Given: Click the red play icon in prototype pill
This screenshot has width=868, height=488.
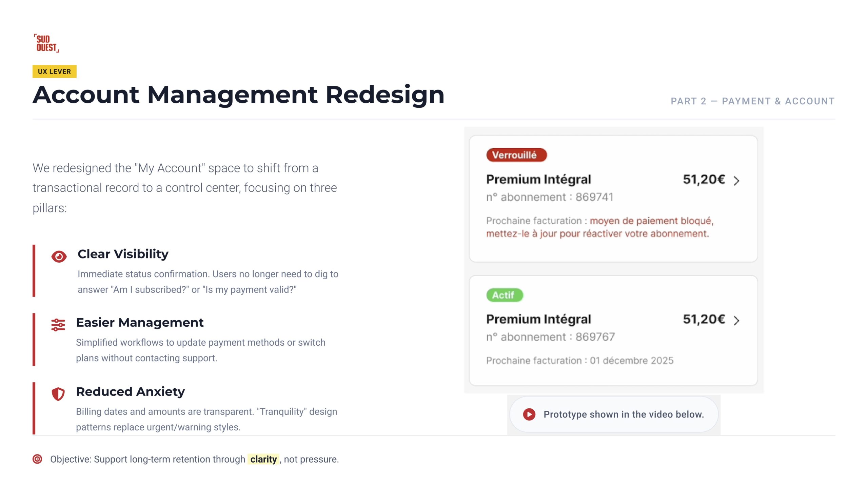Looking at the screenshot, I should click(x=529, y=414).
